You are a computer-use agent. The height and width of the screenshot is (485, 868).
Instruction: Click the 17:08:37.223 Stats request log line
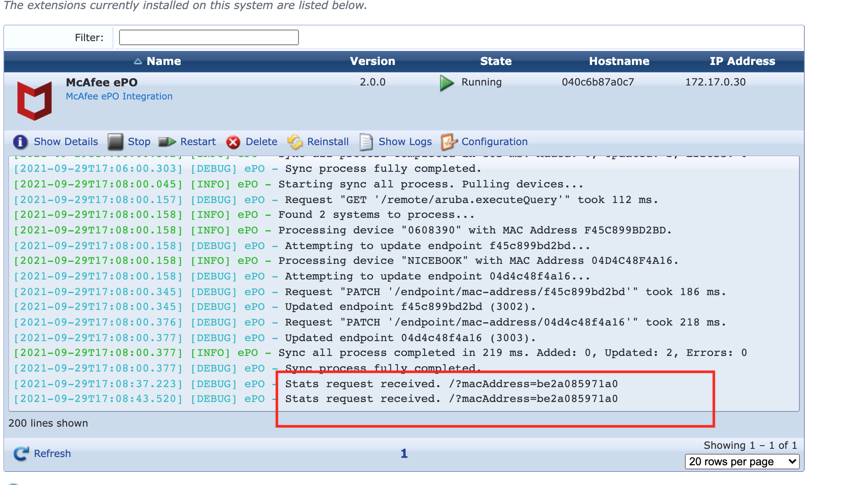[316, 384]
